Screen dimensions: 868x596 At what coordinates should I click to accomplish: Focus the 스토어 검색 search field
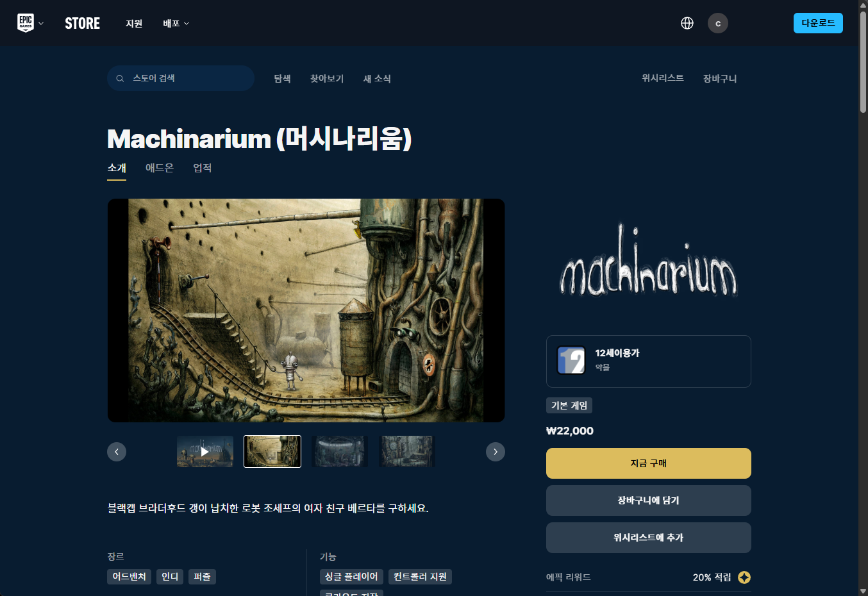(x=181, y=78)
